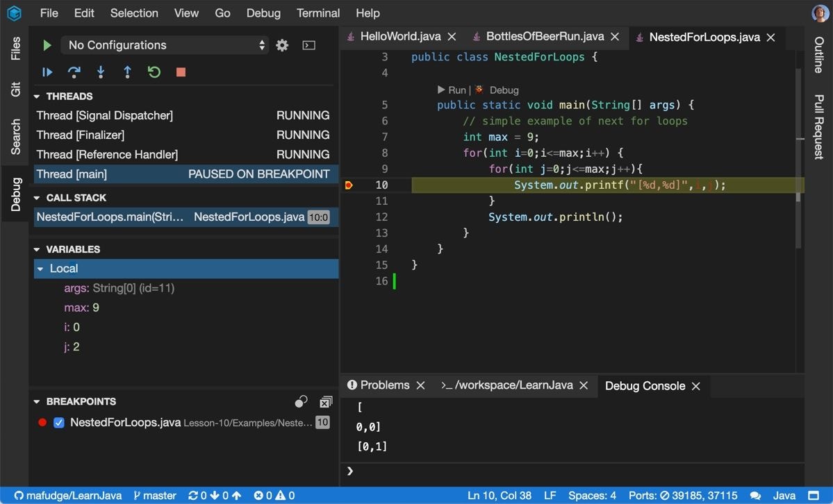Viewport: 833px width, 504px height.
Task: Toggle the breakpoint on line 10 gutter
Action: (349, 185)
